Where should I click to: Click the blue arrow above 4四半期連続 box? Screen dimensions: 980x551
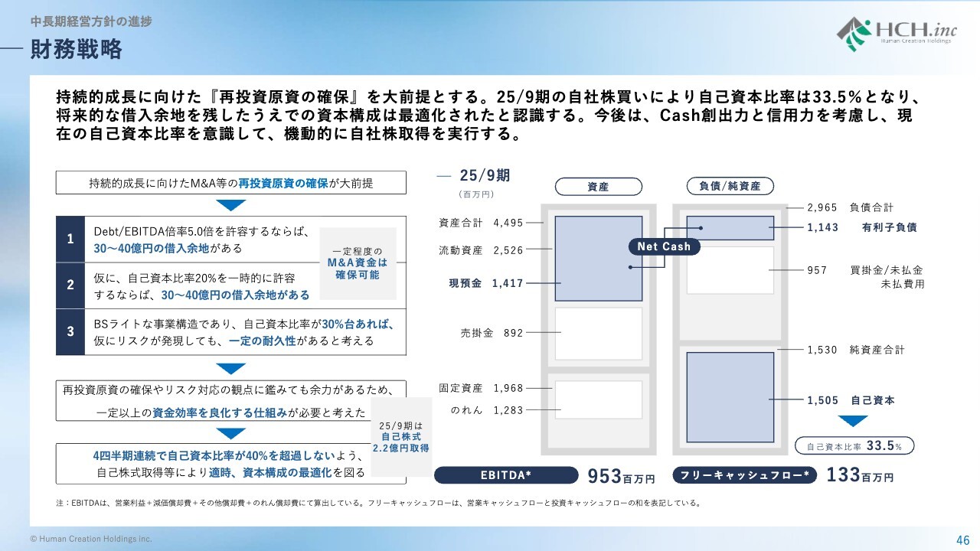point(230,432)
